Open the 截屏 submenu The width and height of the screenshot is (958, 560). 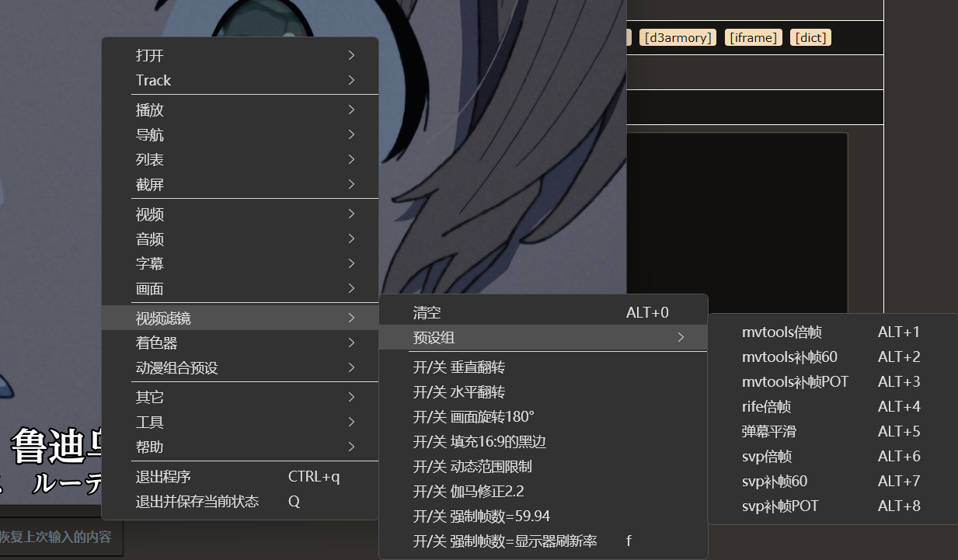pos(240,184)
